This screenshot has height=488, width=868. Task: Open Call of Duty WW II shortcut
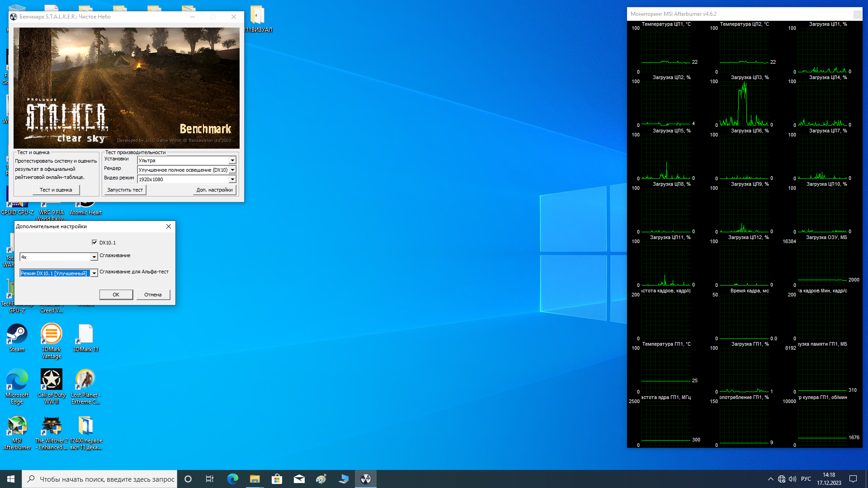pyautogui.click(x=51, y=380)
